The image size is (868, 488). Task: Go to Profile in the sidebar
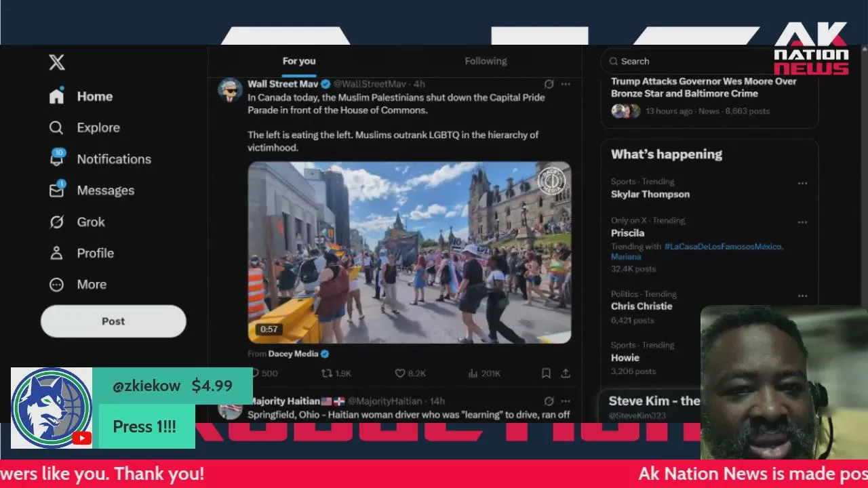81,253
